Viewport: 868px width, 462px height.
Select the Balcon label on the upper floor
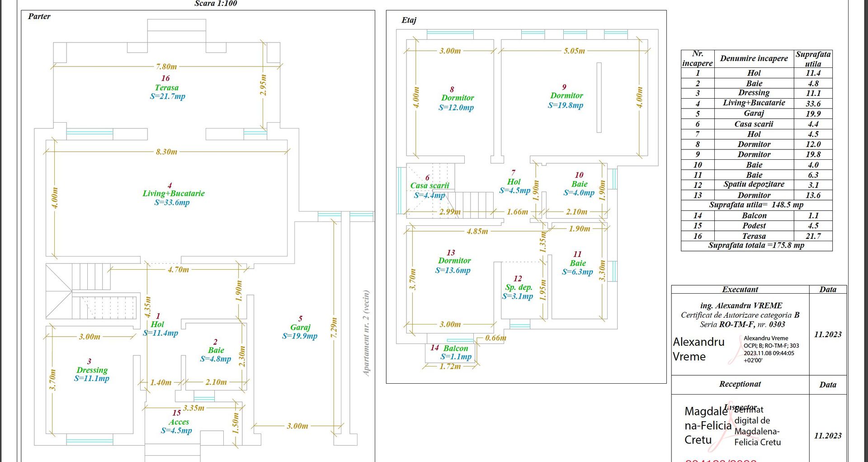click(x=455, y=348)
